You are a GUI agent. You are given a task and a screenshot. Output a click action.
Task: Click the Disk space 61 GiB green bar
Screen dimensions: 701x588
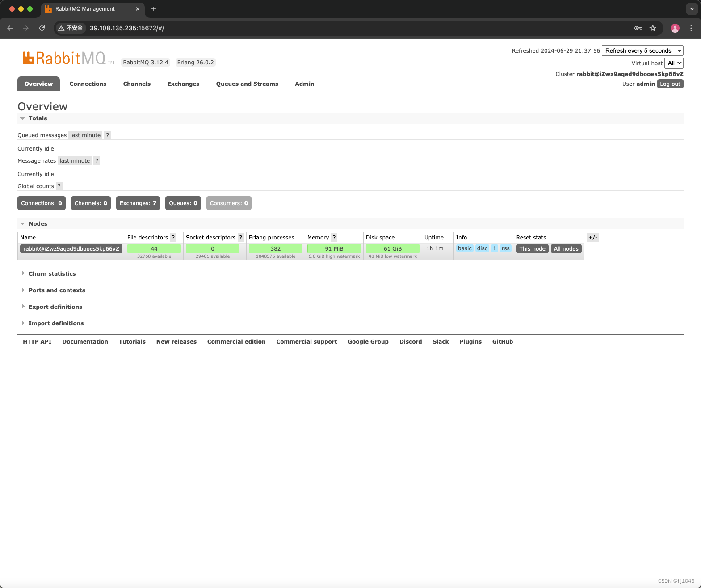[393, 249]
